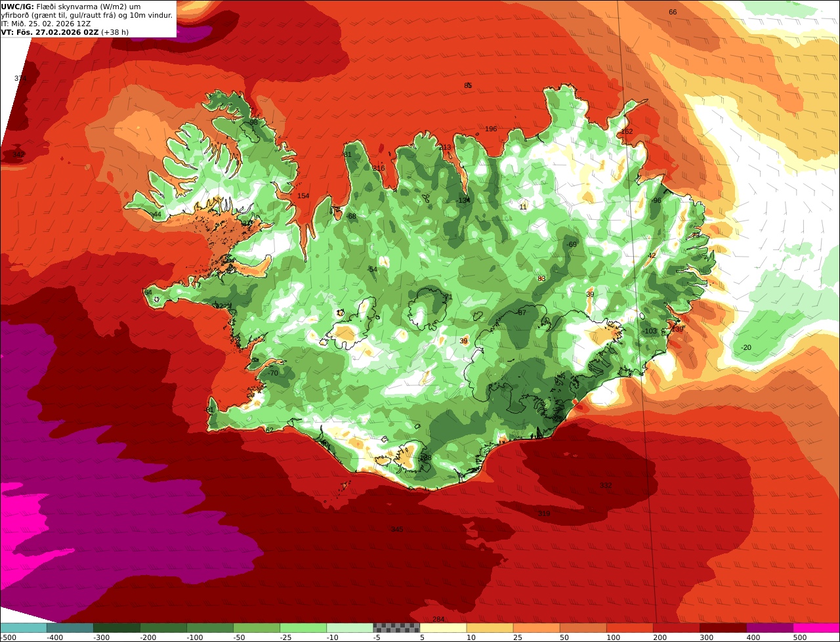The image size is (840, 642).
Task: Click the map value -69 inland
Action: tap(572, 244)
